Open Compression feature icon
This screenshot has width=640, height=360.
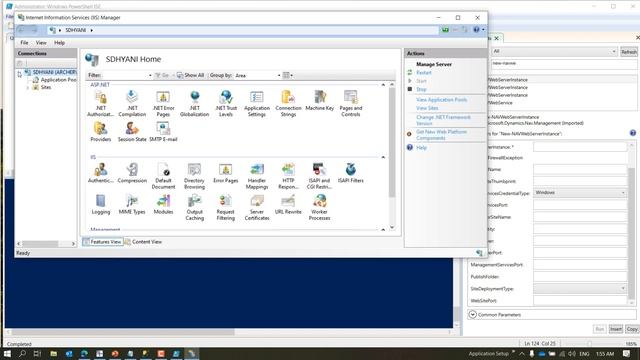[x=132, y=173]
